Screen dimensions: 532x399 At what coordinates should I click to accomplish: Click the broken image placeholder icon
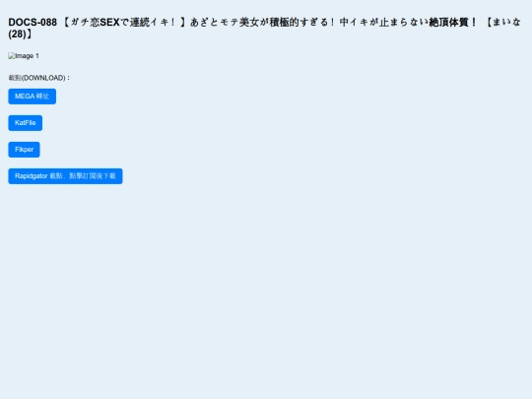[12, 56]
